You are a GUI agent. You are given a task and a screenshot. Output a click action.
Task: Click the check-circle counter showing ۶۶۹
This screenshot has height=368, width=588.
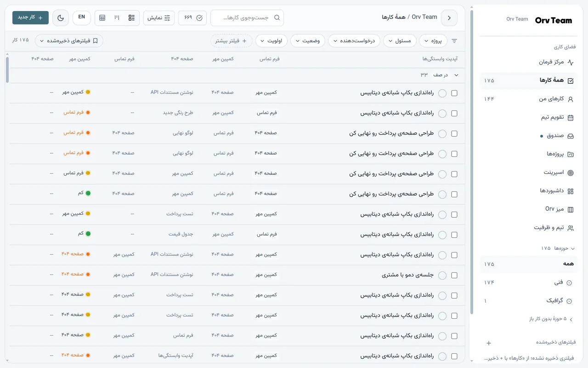point(192,17)
